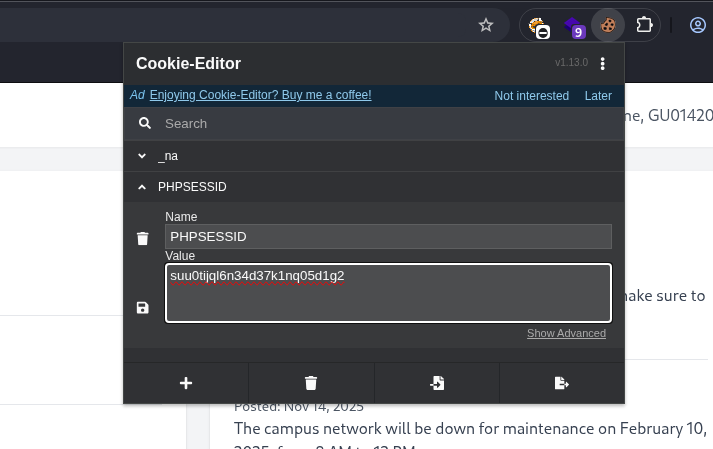Screen dimensions: 713x449
Task: Click into the cookie Value text area
Action: (388, 294)
